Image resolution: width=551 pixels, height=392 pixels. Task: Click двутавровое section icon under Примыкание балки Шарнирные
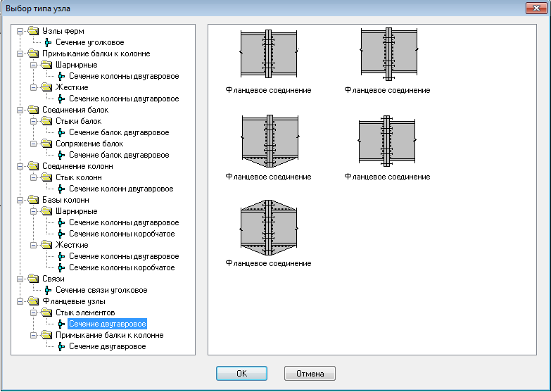coord(61,76)
